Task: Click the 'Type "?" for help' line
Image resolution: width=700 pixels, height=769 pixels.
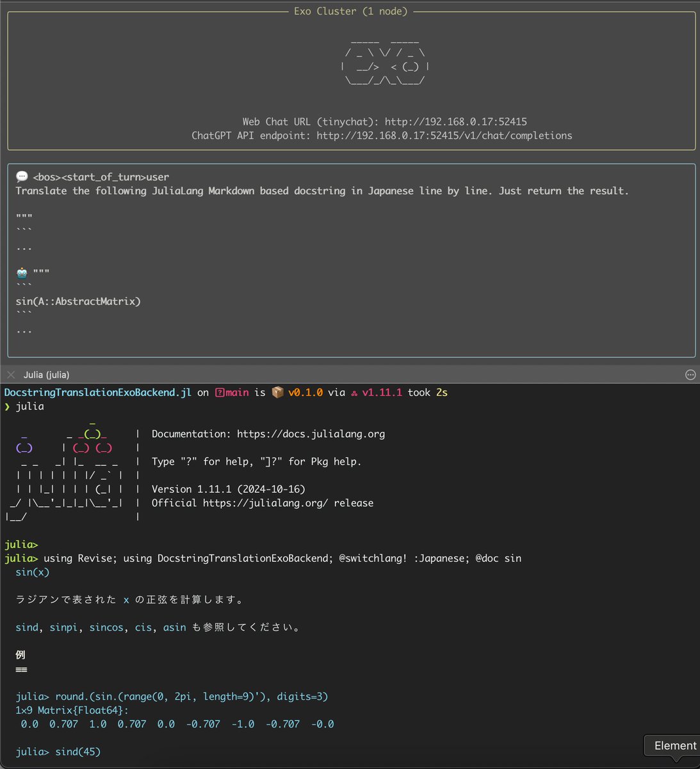Action: click(x=257, y=461)
